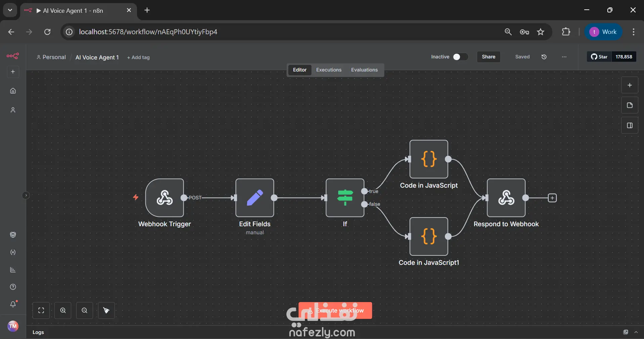644x339 pixels.
Task: Click Add tag
Action: (138, 57)
